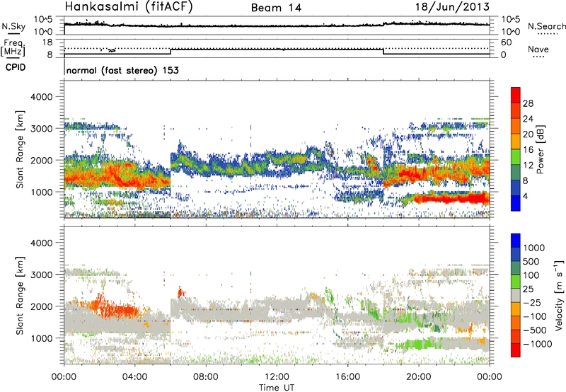This screenshot has width=566, height=392.
Task: Click the "2000" range tick in power panel
Action: [42, 160]
